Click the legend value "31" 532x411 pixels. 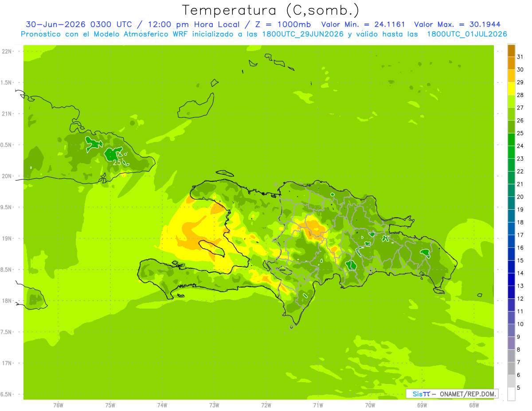(x=520, y=57)
